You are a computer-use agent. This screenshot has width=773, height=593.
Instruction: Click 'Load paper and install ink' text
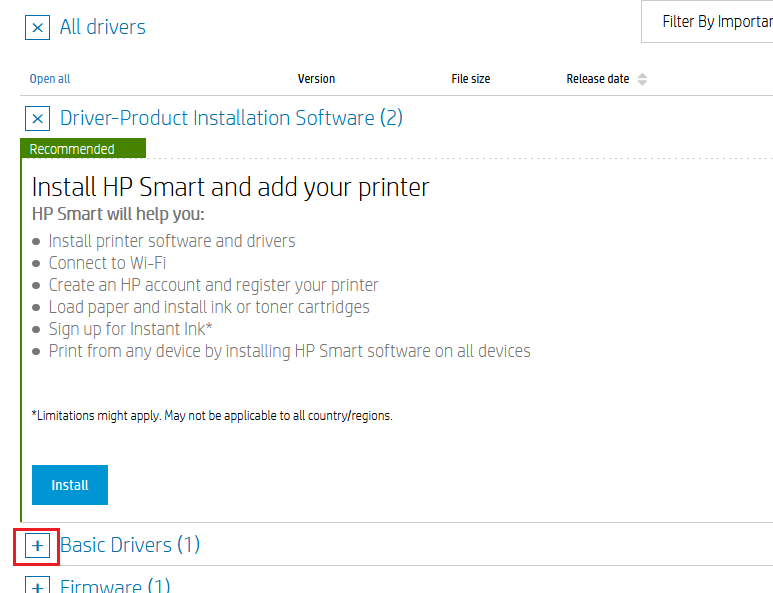pyautogui.click(x=209, y=307)
